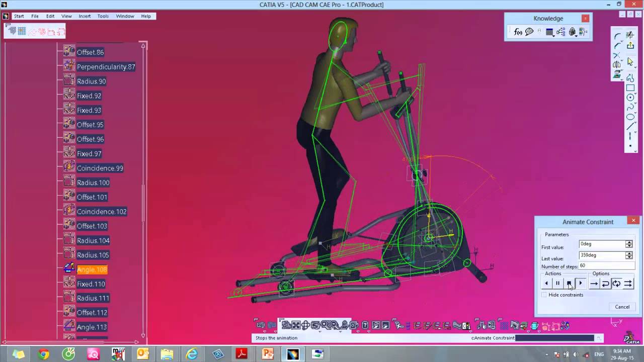Click the grid icon in top-left toolbar
644x362 pixels.
(x=22, y=31)
